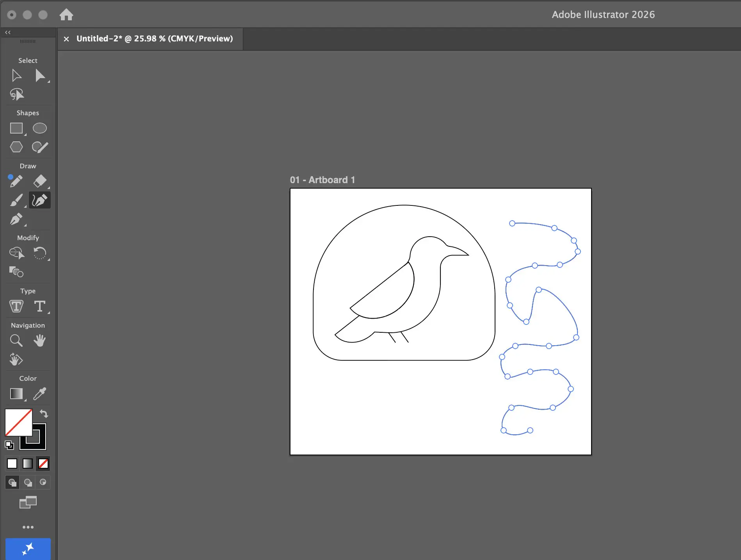Click the blue generative AI button

point(28,549)
